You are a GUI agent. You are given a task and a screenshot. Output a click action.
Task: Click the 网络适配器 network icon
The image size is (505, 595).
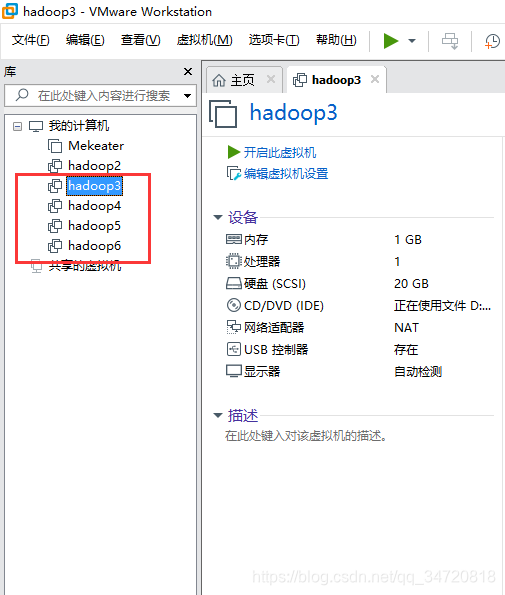[234, 327]
